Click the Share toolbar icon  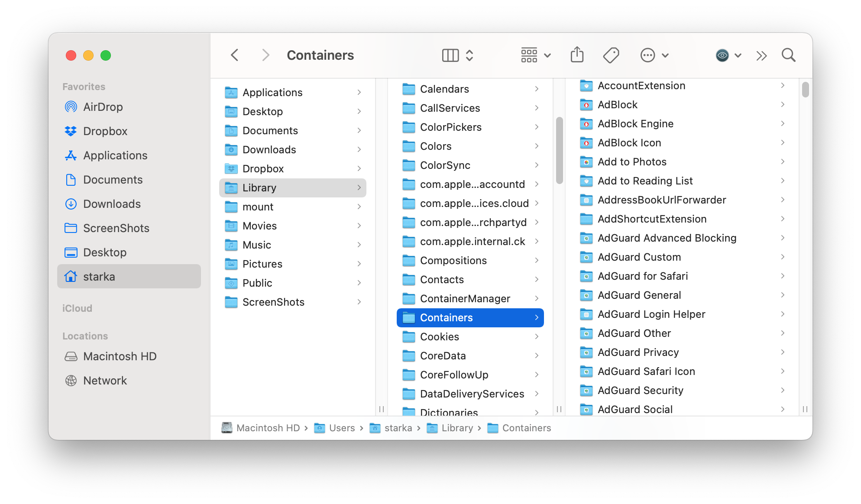[577, 55]
